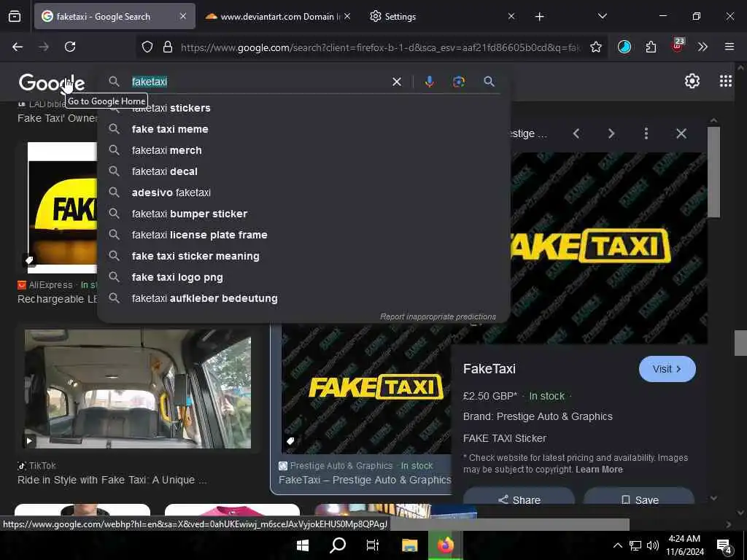Image resolution: width=747 pixels, height=560 pixels.
Task: Focus the faketaxi search input field
Action: coord(258,82)
